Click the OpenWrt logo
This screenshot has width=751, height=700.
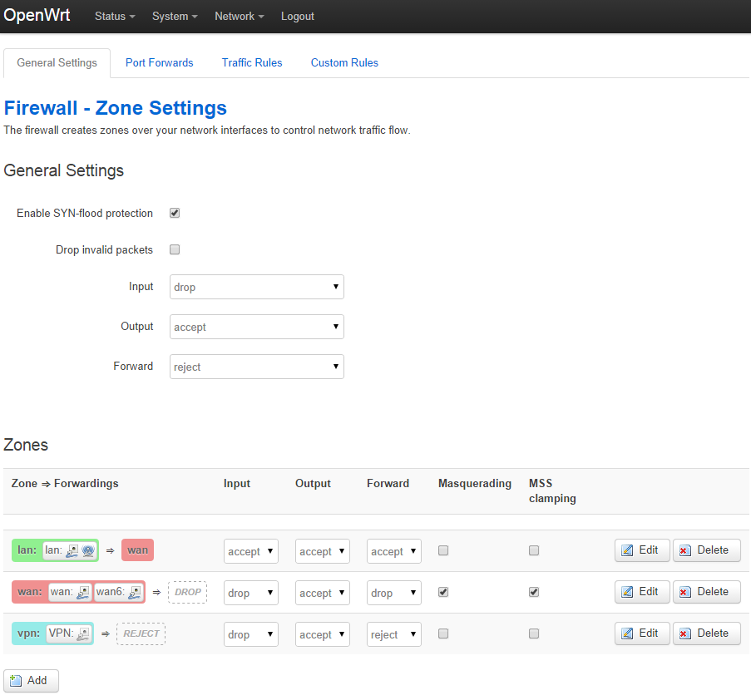pyautogui.click(x=37, y=16)
